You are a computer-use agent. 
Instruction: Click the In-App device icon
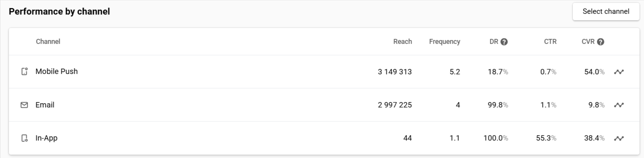coord(24,138)
